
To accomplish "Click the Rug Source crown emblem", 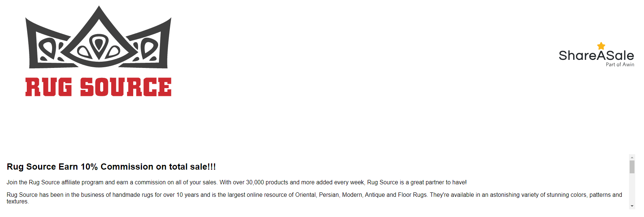I will (x=98, y=37).
